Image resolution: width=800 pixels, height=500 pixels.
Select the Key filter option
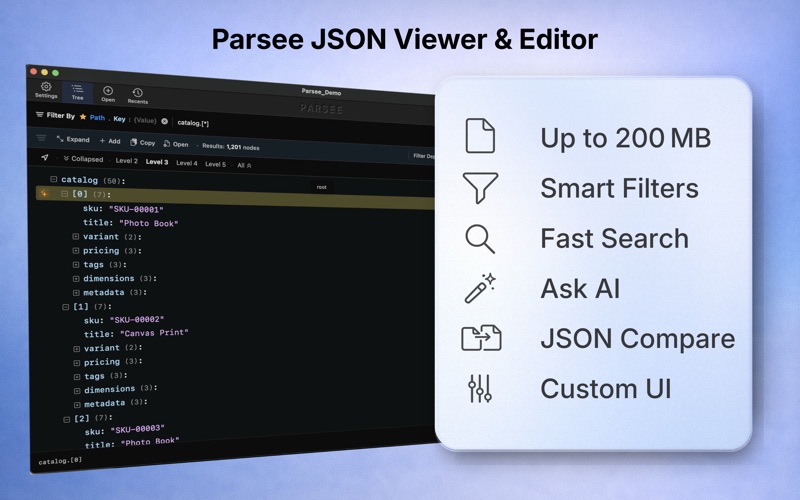click(119, 119)
